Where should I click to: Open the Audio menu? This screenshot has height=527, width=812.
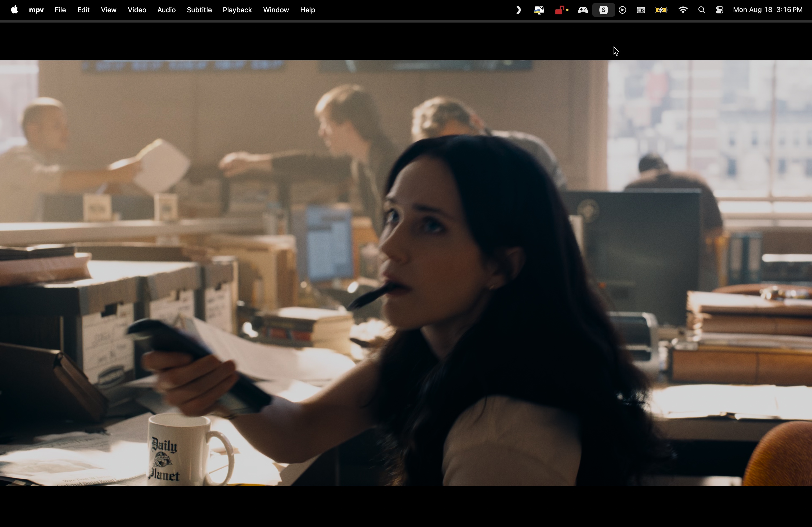click(x=166, y=10)
